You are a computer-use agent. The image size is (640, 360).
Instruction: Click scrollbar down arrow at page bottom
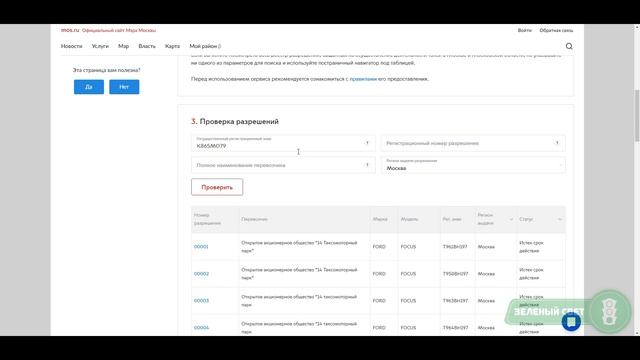[x=637, y=333]
